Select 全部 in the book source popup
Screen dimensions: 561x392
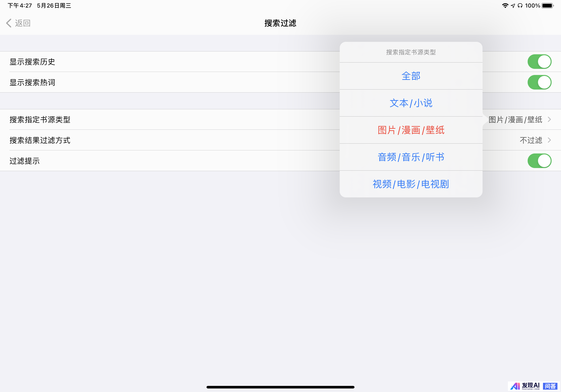click(411, 76)
